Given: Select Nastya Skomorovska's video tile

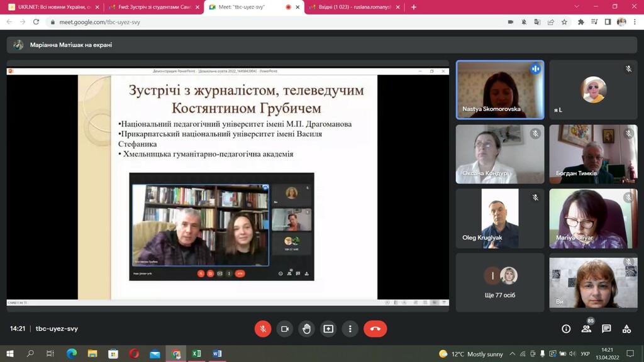Looking at the screenshot, I should coord(500,89).
